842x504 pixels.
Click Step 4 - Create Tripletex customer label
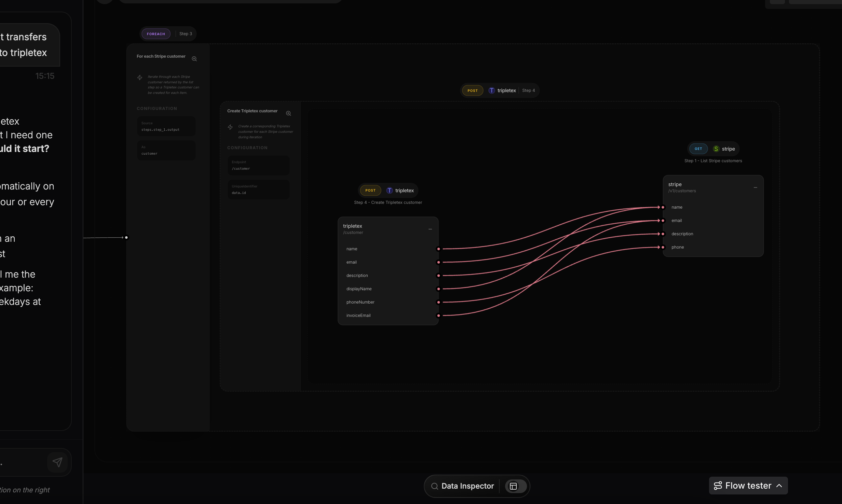click(x=388, y=202)
